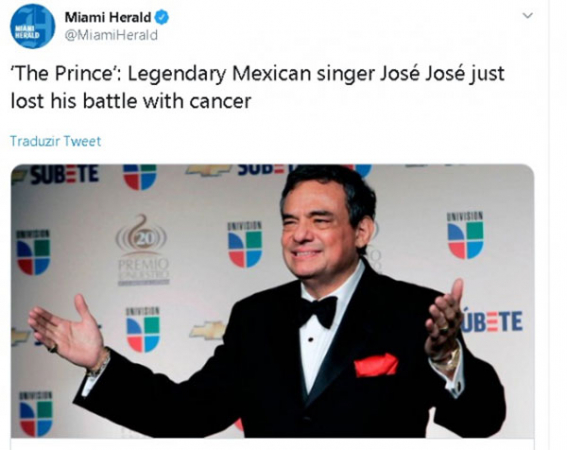
Task: Click the Univision logo beside the outstretched left hand
Action: pyautogui.click(x=142, y=330)
